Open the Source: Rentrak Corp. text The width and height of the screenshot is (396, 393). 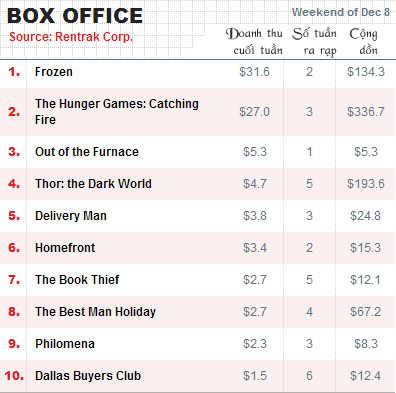click(71, 37)
